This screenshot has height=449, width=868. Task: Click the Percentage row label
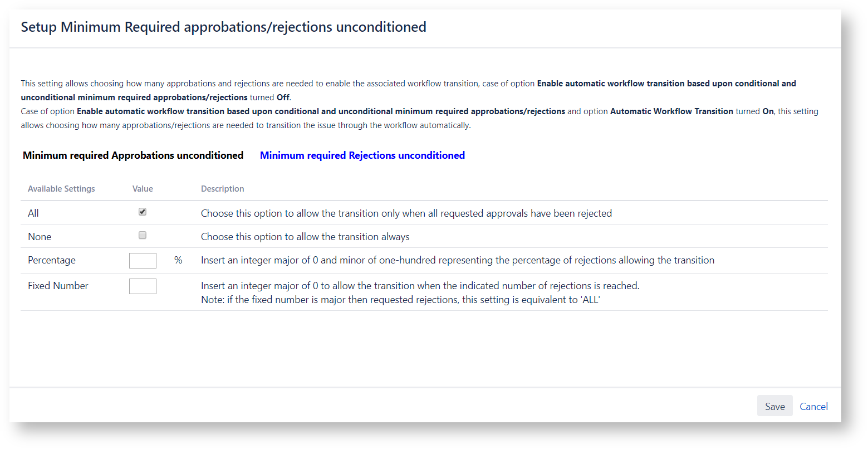click(52, 260)
